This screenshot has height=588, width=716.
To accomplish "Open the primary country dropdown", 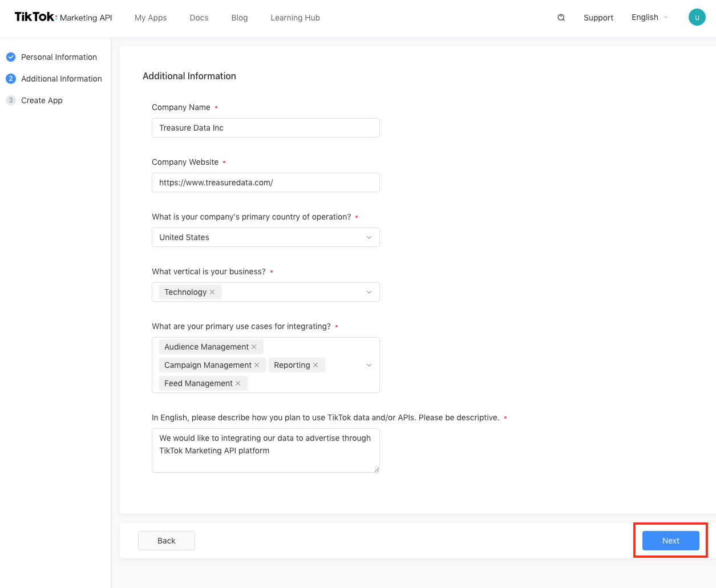I will tap(265, 237).
